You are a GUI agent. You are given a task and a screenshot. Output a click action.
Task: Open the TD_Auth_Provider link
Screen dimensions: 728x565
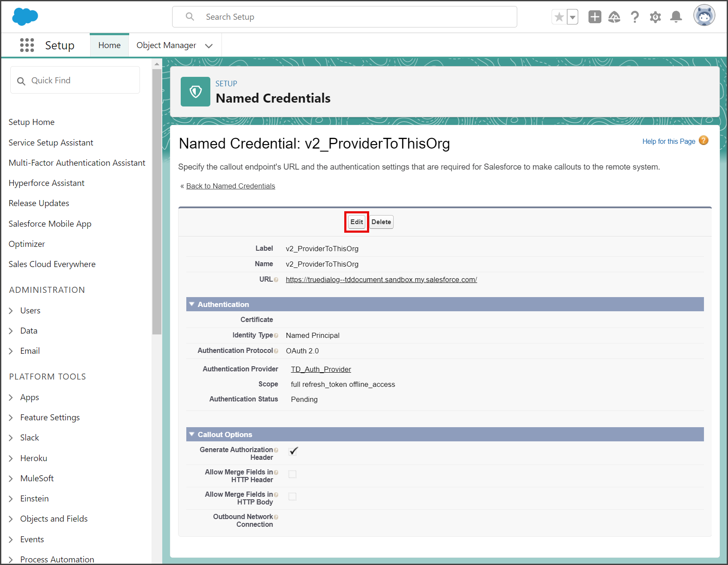coord(321,369)
